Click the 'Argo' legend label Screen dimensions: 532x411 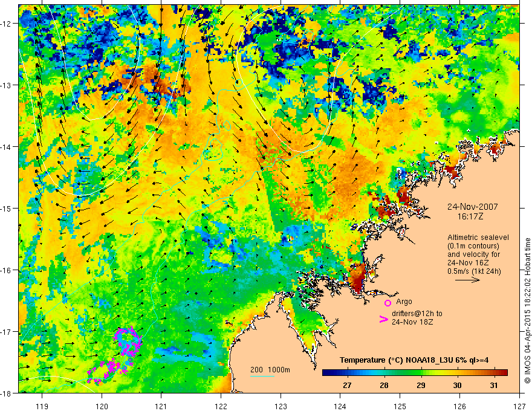click(404, 302)
